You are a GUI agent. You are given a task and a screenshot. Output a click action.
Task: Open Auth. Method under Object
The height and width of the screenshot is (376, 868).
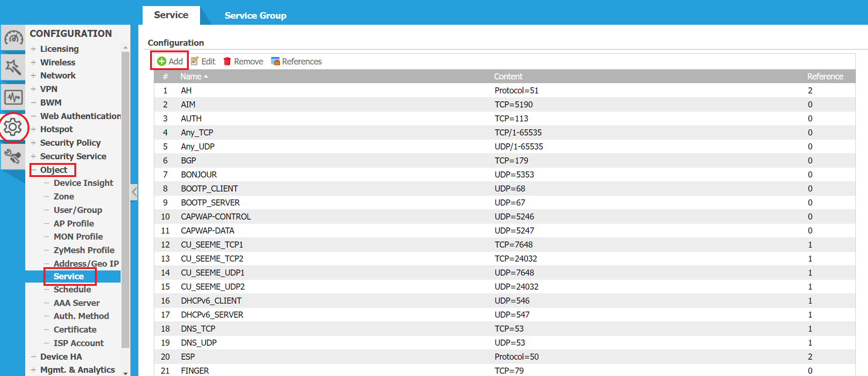coord(81,316)
